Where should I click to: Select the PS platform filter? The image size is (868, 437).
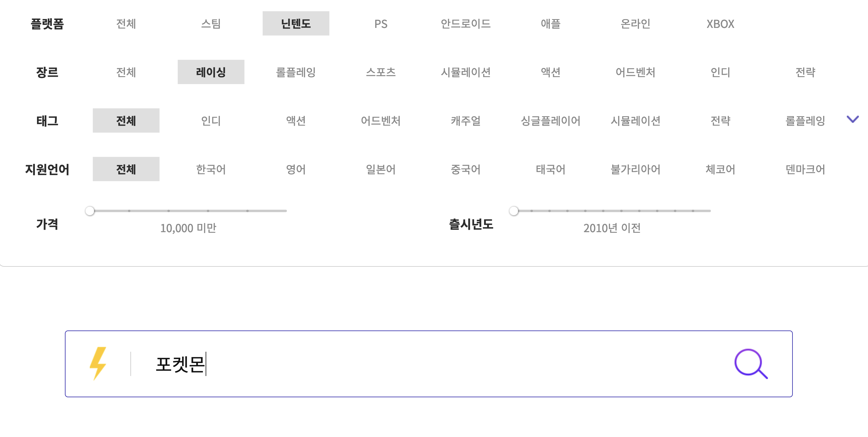(x=381, y=24)
